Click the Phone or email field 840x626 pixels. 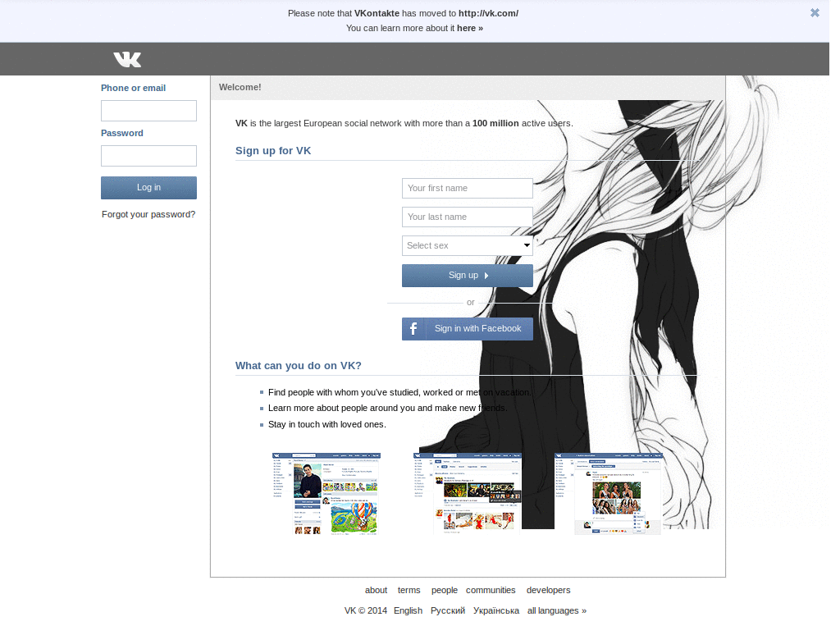(148, 110)
